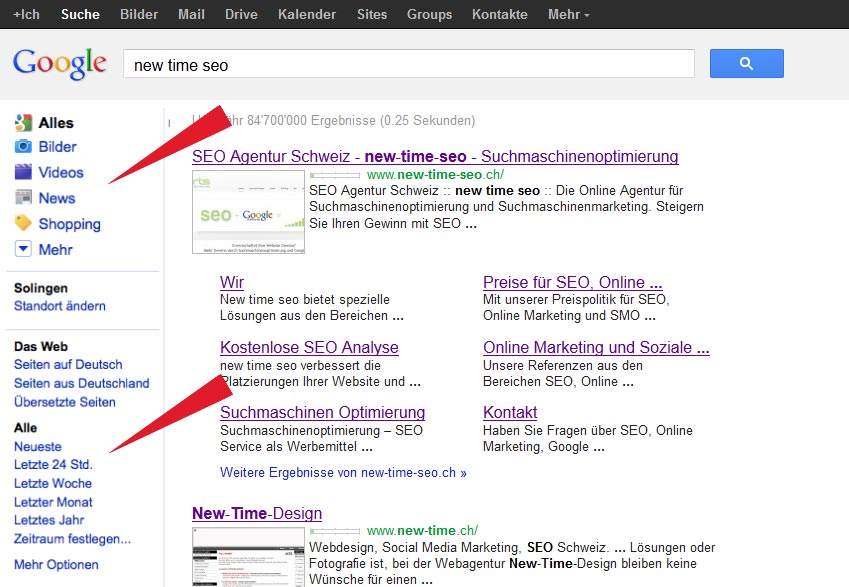Choose the Neueste time filter

point(37,447)
